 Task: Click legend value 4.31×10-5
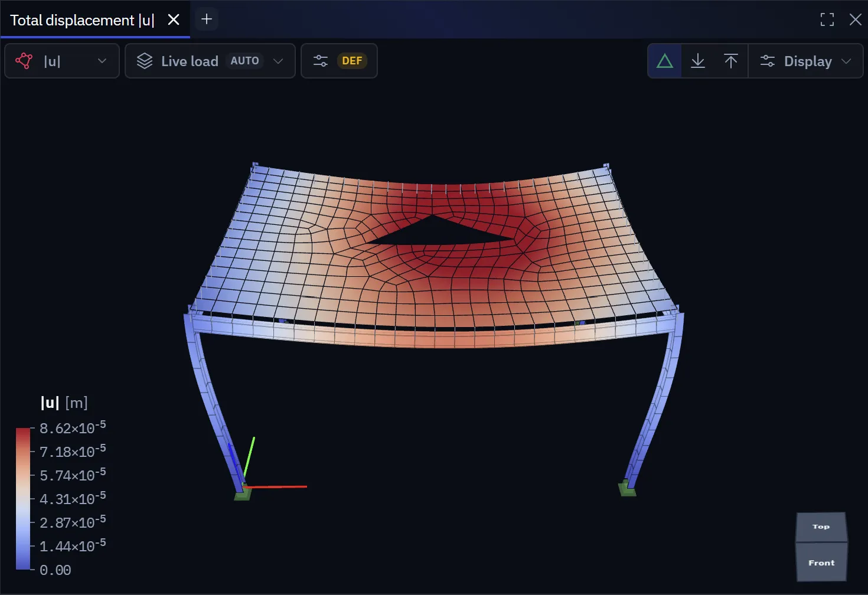(73, 498)
